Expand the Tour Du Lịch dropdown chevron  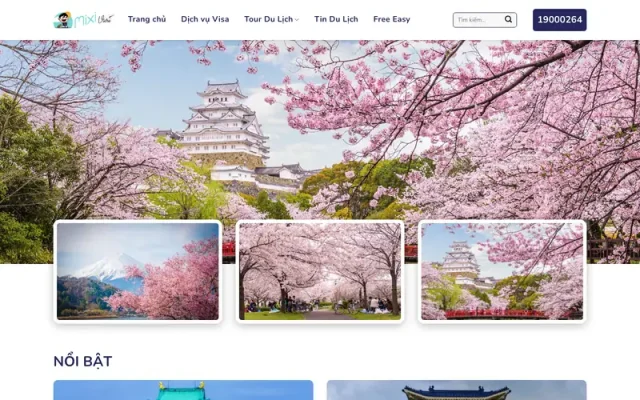click(x=297, y=20)
